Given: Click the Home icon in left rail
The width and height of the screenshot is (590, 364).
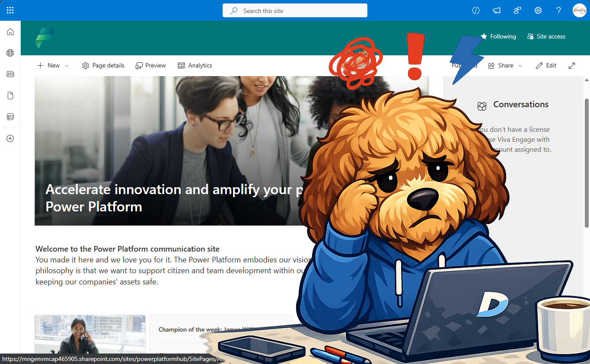Looking at the screenshot, I should 10,32.
